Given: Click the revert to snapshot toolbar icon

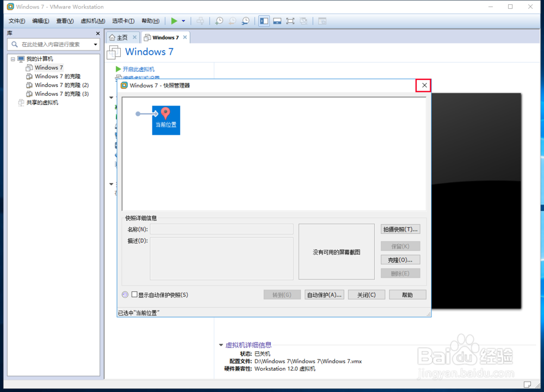Looking at the screenshot, I should [232, 21].
